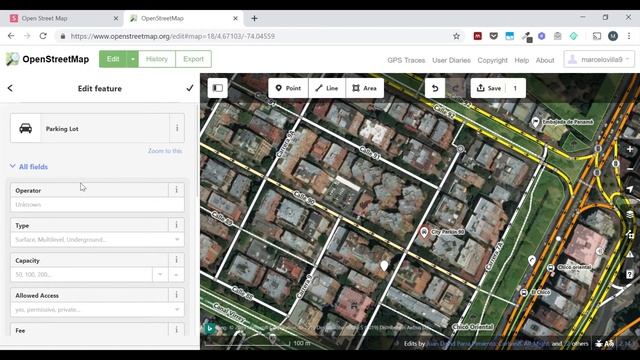Open a new browser tab

click(x=254, y=18)
